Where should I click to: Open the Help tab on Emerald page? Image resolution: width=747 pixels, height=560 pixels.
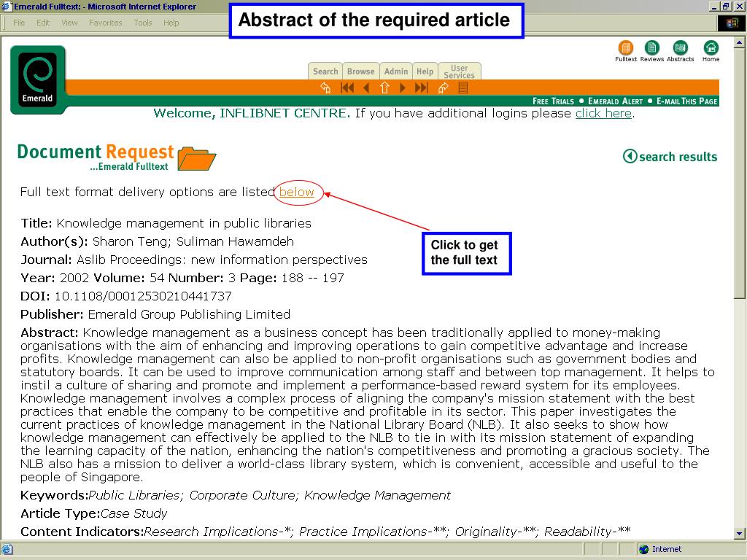(425, 71)
